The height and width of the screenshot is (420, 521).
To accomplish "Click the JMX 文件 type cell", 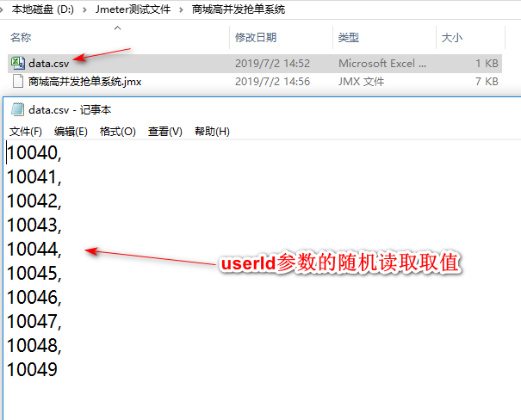I will point(361,82).
